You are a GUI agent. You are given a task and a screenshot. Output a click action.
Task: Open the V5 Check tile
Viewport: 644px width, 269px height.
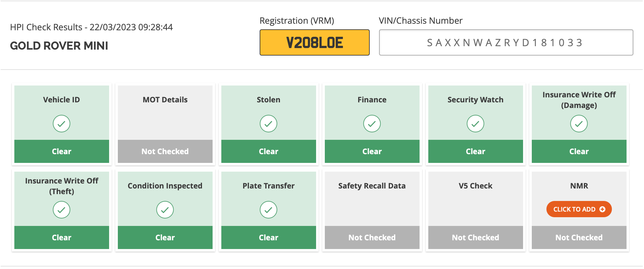point(475,210)
